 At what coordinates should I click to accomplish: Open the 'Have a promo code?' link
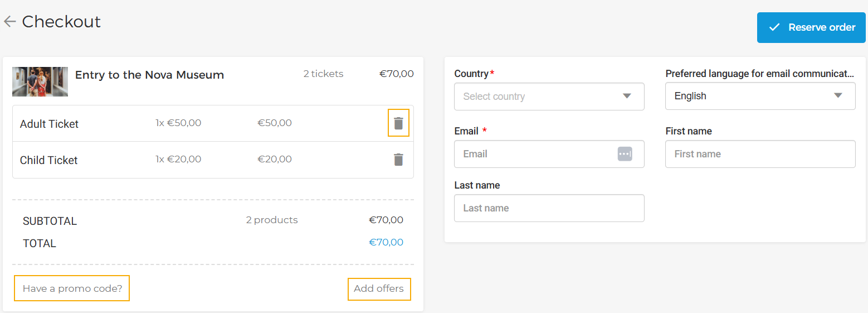[x=72, y=288]
